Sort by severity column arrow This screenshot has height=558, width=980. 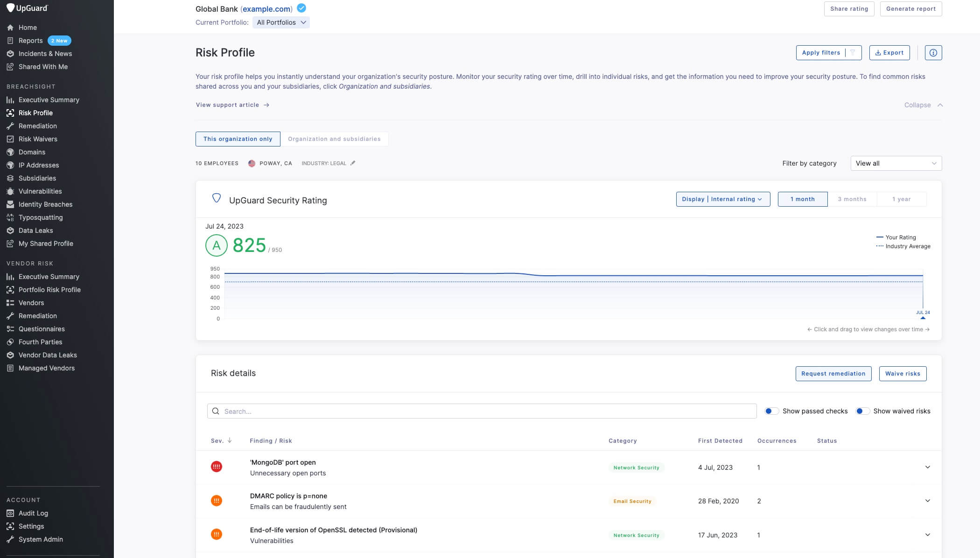coord(230,440)
